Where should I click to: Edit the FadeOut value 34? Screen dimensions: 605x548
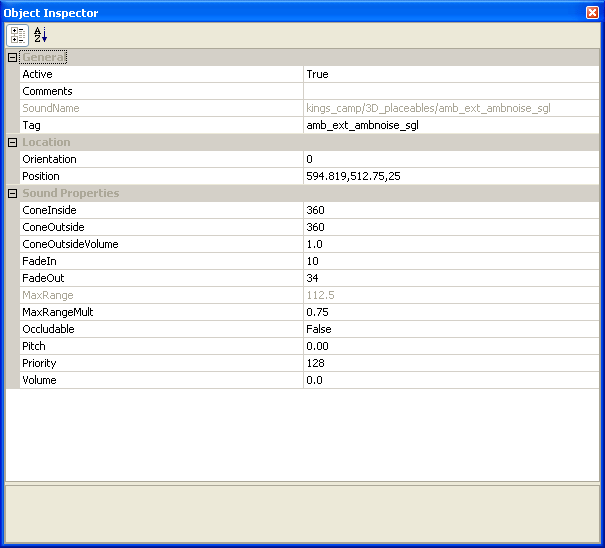point(451,279)
